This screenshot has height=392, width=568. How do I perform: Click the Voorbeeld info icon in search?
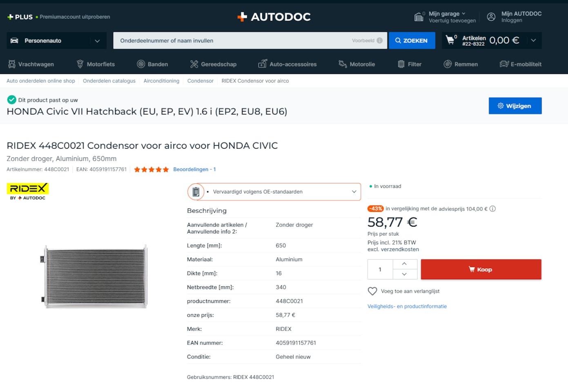coord(379,40)
